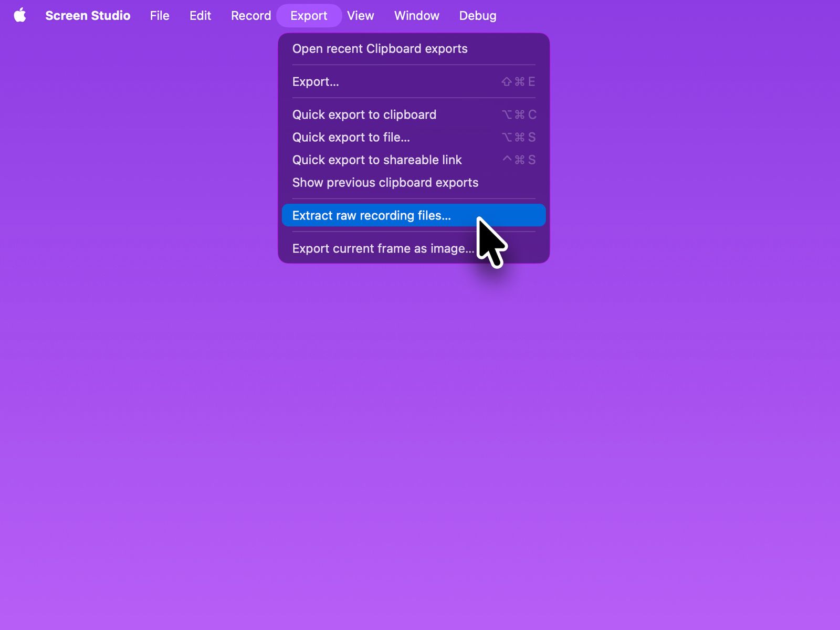Choose Quick export to file...
The height and width of the screenshot is (630, 840).
click(x=351, y=138)
